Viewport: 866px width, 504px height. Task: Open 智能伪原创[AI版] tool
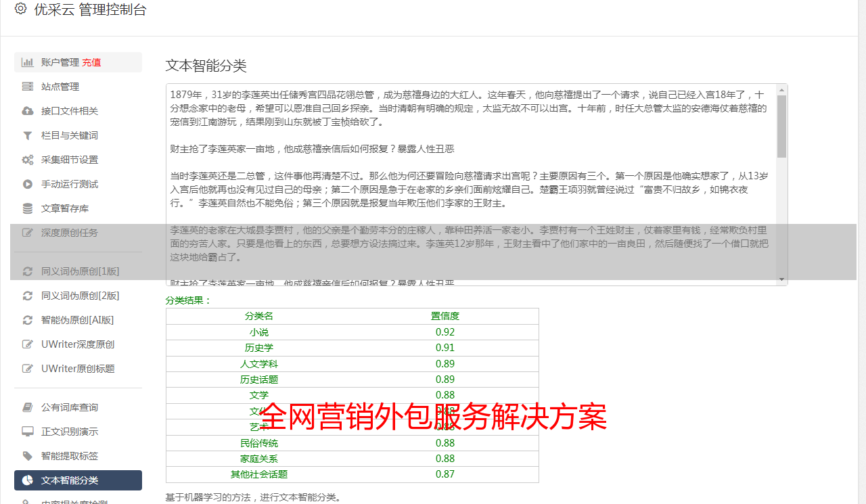tap(78, 320)
